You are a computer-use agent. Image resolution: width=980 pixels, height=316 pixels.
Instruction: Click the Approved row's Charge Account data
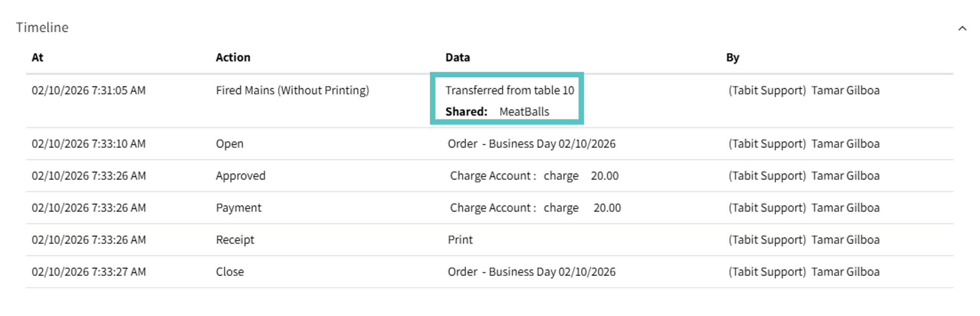point(534,176)
